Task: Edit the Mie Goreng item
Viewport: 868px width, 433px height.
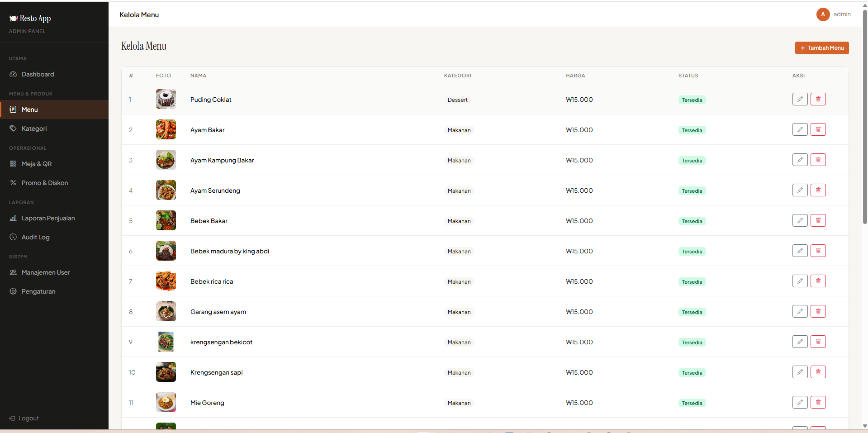Action: [800, 402]
